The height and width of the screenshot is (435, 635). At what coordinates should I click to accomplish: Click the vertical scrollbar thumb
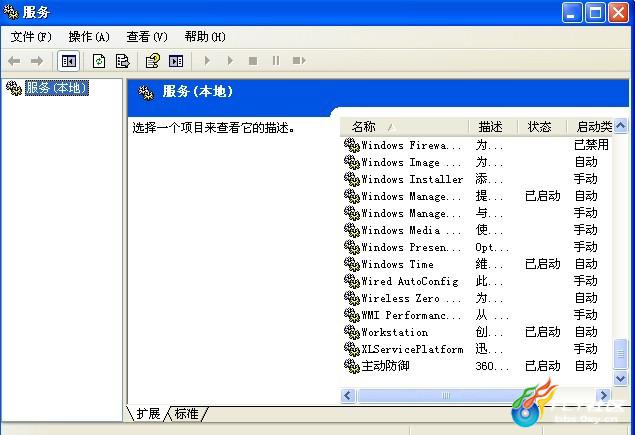(620, 354)
